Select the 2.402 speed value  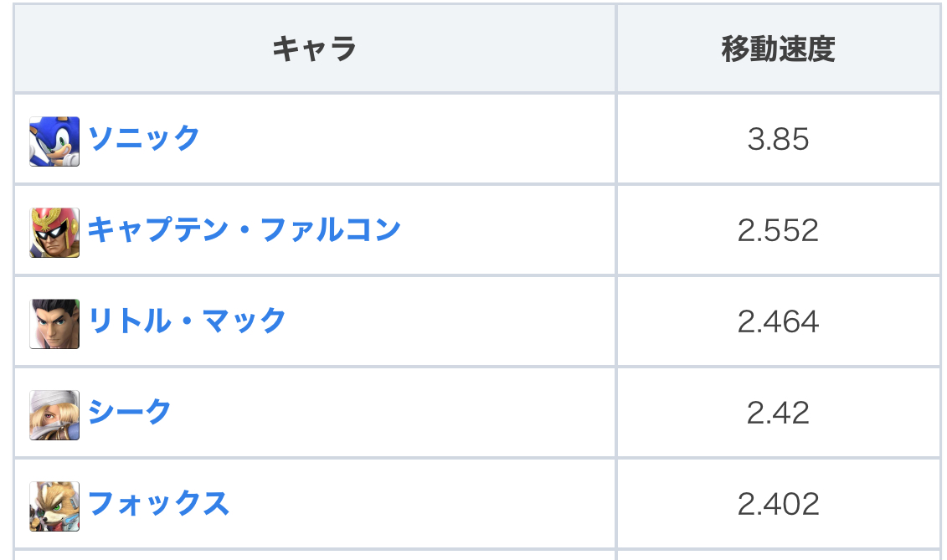(778, 504)
